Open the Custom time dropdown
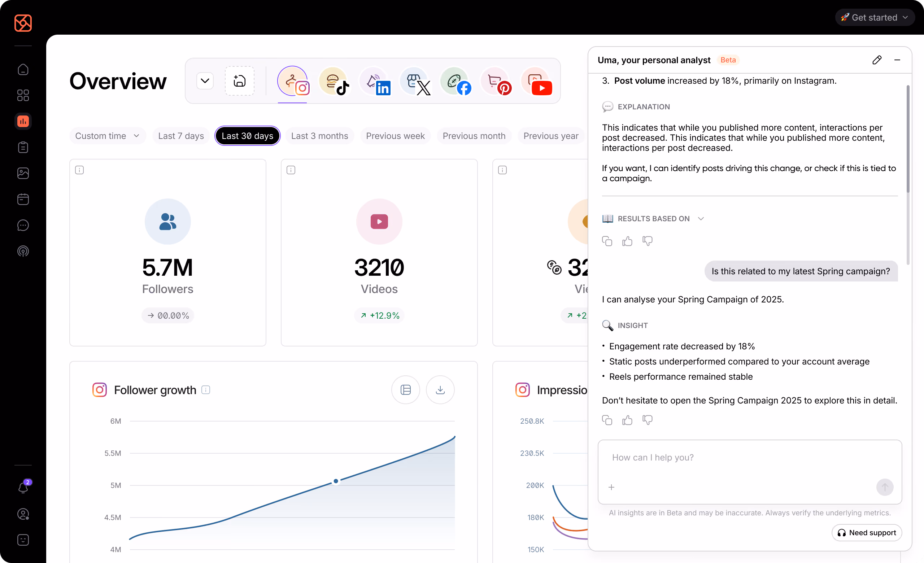Image resolution: width=924 pixels, height=563 pixels. pos(108,136)
